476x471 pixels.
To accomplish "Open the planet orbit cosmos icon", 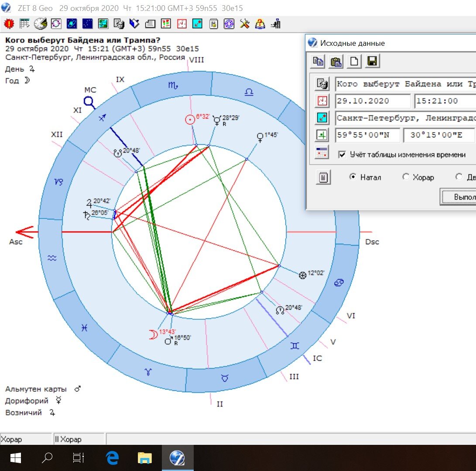I will click(x=72, y=24).
